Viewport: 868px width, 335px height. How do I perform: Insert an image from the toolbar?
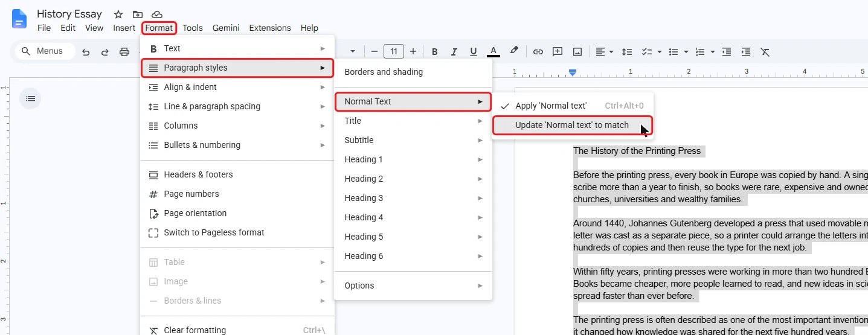click(577, 52)
